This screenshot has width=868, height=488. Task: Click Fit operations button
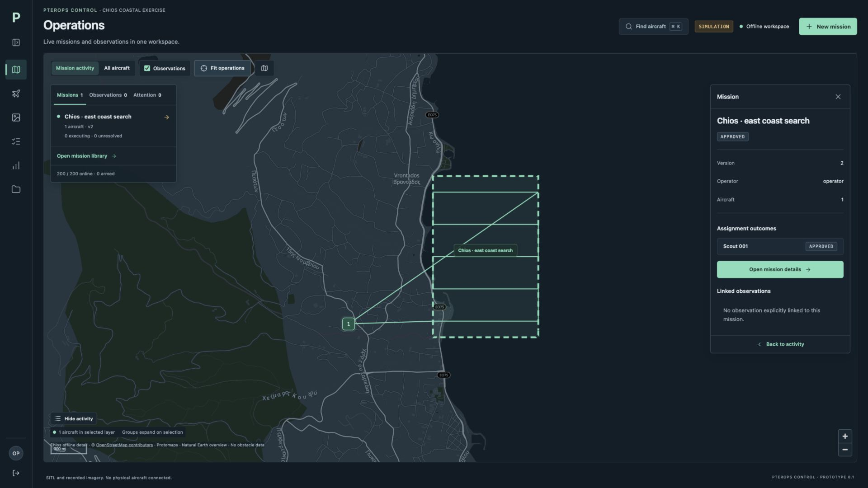(x=222, y=68)
